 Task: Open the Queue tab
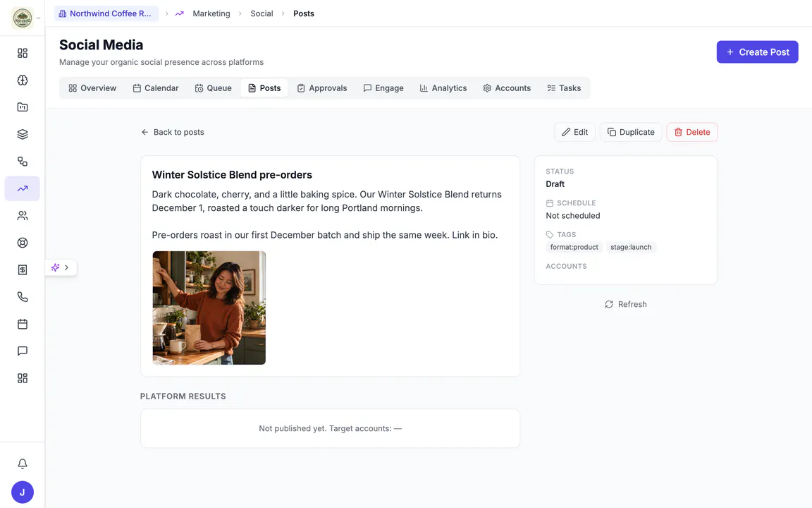tap(213, 88)
